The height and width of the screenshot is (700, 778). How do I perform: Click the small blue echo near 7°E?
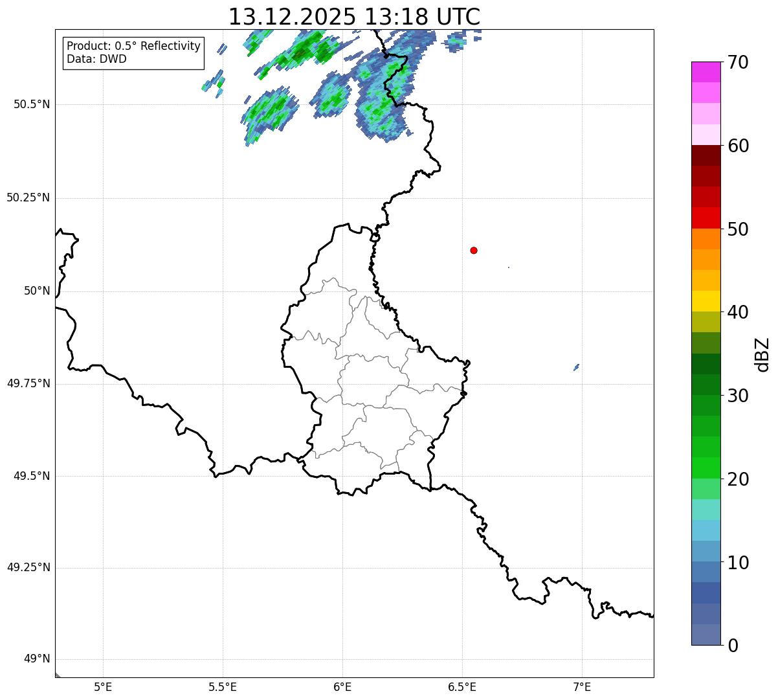[x=576, y=367]
